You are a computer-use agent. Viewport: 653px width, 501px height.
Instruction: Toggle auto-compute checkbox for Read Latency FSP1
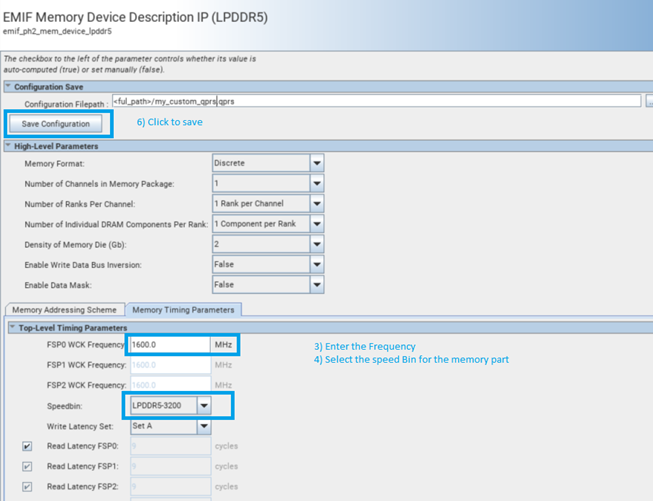point(27,466)
